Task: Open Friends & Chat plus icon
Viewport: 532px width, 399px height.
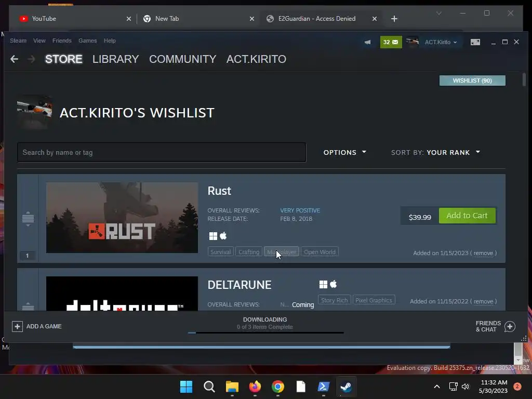Action: click(x=510, y=326)
